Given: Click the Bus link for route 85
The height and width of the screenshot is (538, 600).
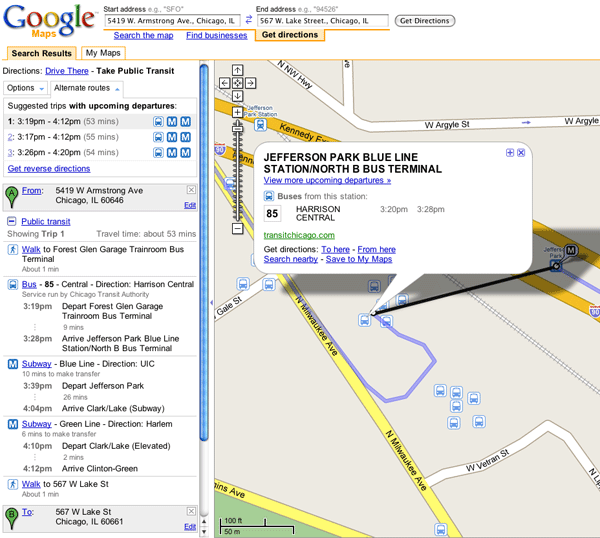Looking at the screenshot, I should coord(29,284).
